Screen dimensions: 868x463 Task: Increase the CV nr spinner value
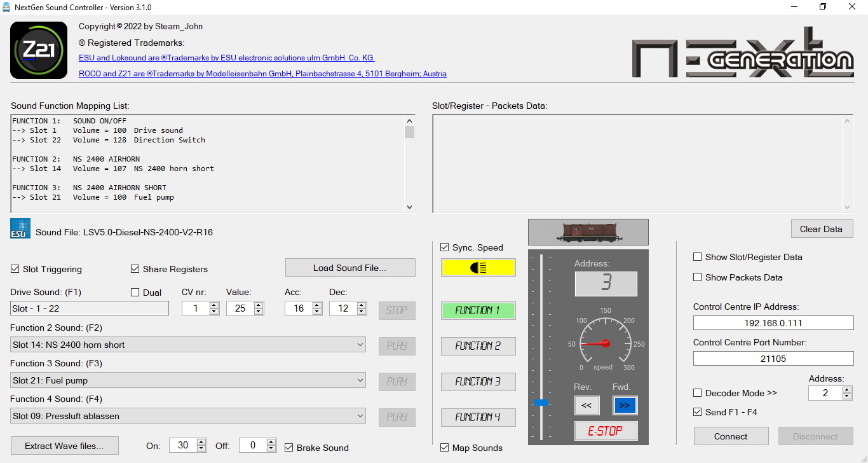point(214,305)
